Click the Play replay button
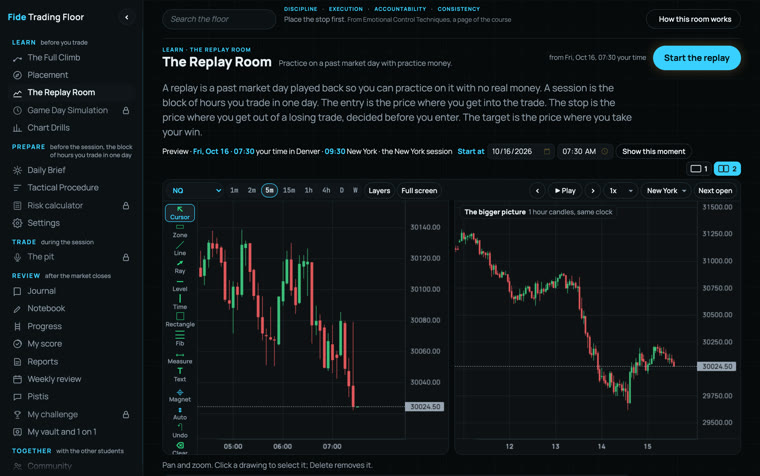 coord(565,191)
